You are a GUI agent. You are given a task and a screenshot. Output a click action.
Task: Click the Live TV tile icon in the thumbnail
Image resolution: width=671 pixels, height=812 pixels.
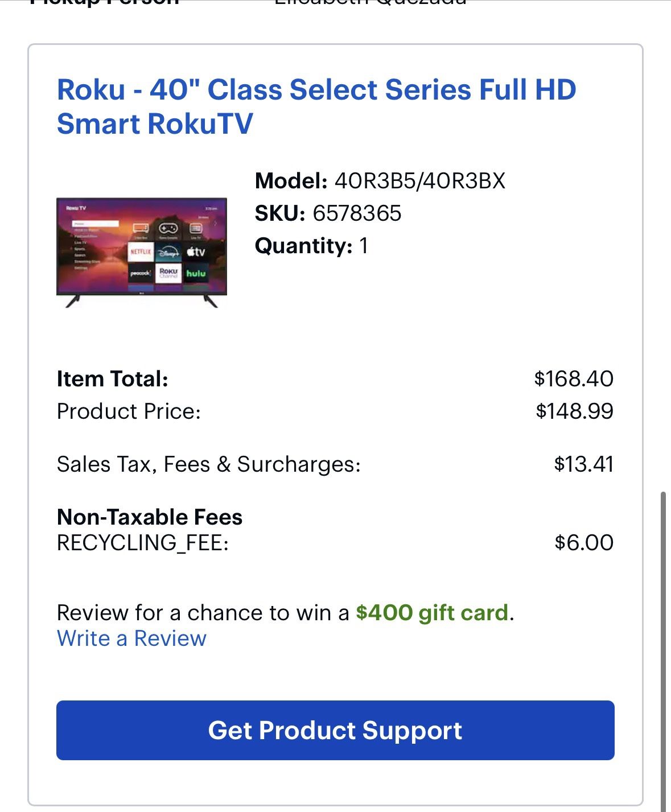click(196, 228)
